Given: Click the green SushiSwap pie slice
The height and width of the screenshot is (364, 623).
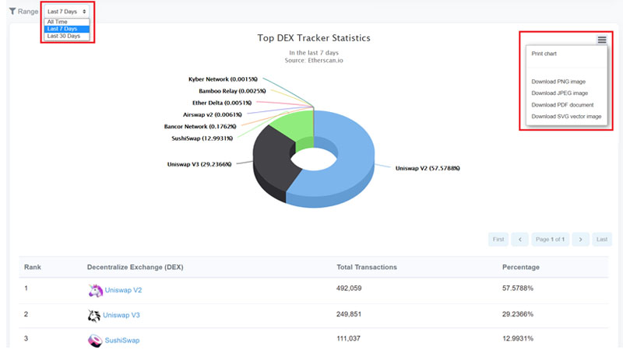Looking at the screenshot, I should pyautogui.click(x=296, y=125).
